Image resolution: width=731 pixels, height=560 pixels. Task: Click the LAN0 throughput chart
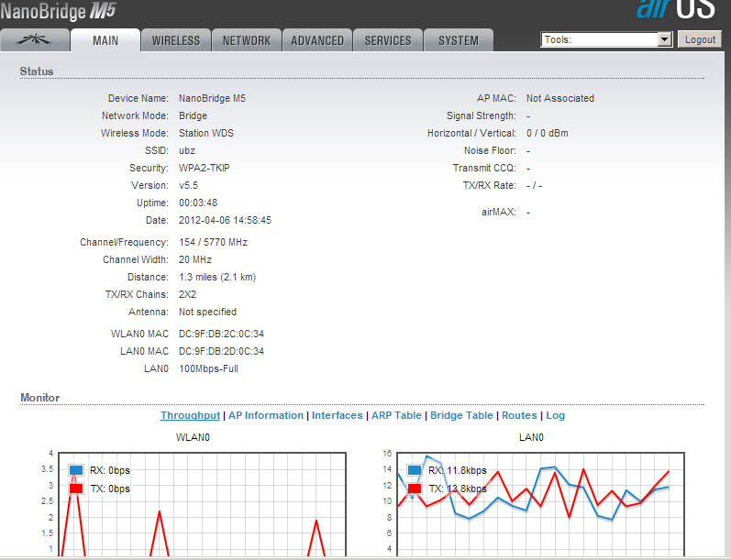coord(540,504)
